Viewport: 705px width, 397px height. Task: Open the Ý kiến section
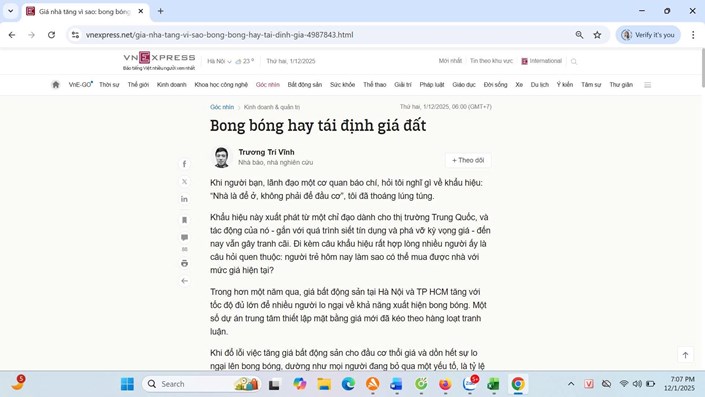(565, 85)
